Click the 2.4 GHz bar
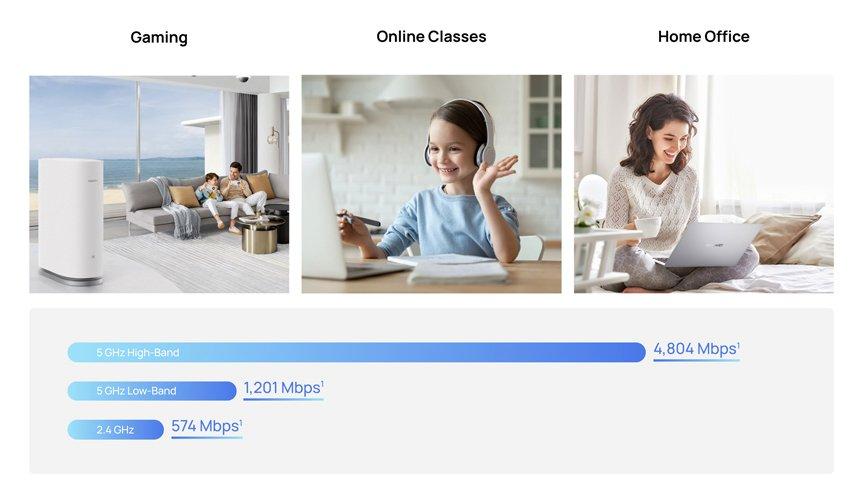 point(116,429)
